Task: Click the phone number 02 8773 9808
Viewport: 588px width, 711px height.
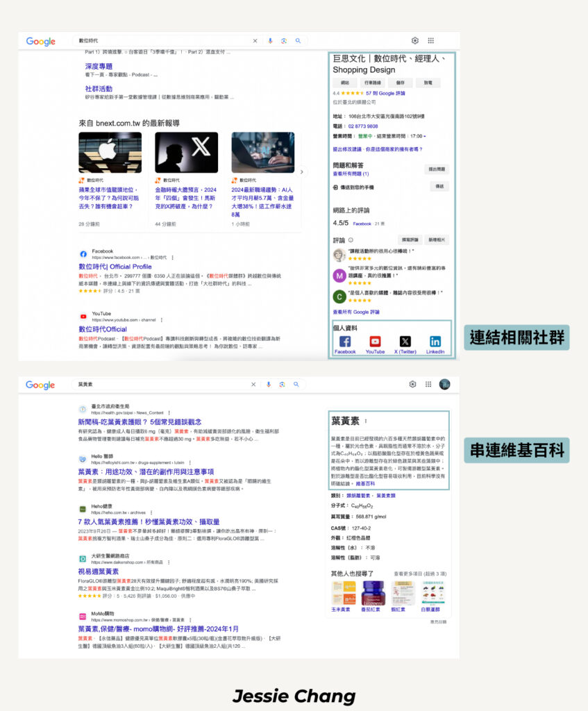Action: point(362,126)
